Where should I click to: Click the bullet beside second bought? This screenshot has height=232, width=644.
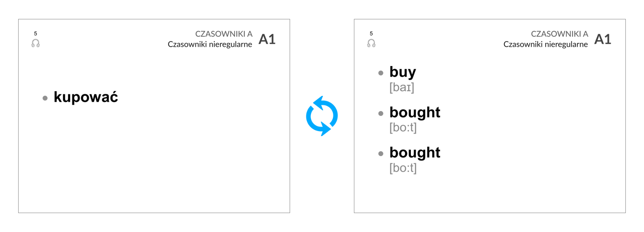tap(381, 154)
